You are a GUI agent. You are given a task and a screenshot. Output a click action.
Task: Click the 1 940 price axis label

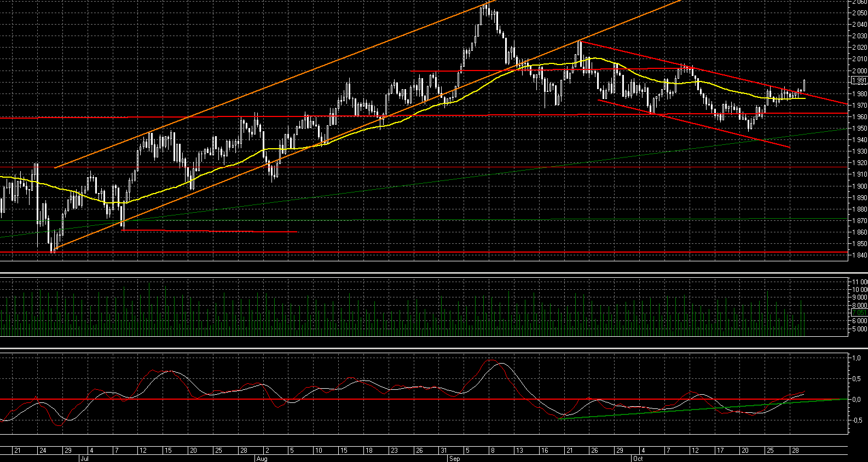tap(860, 139)
